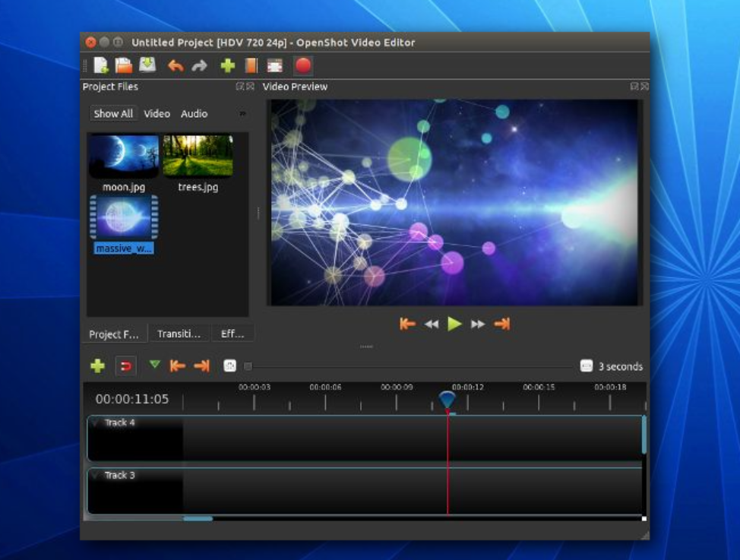Toggle snapping with the red magnet icon
The width and height of the screenshot is (740, 560).
(x=126, y=366)
